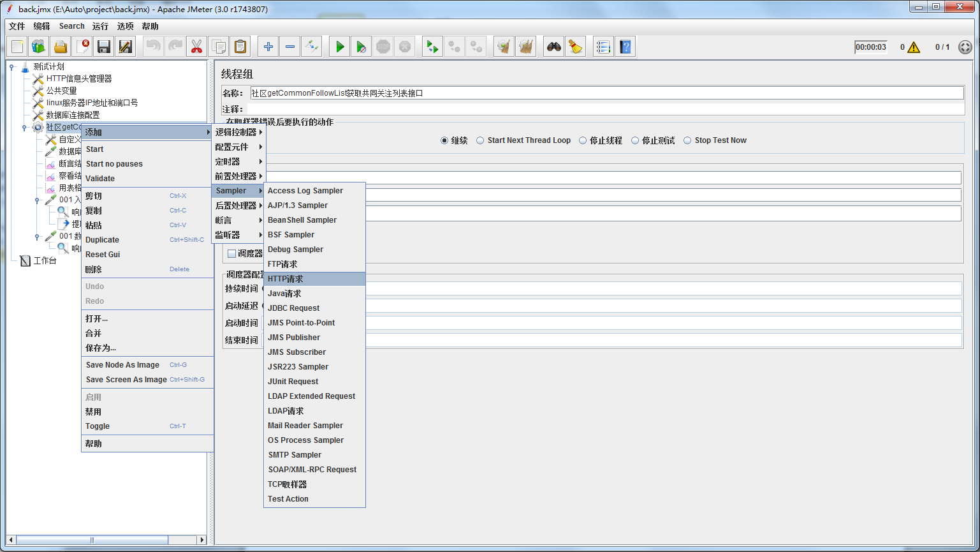Expand the 配置元件 submenu
This screenshot has width=980, height=552.
point(238,147)
